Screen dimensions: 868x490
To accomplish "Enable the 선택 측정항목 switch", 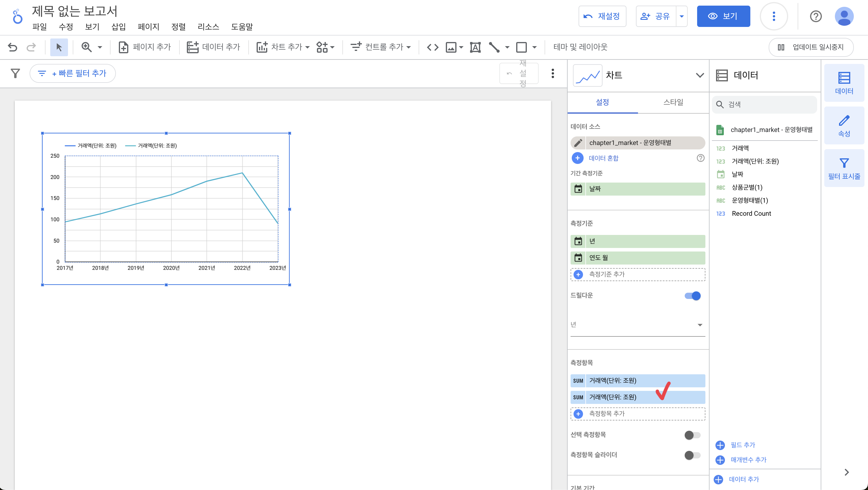I will pos(692,435).
